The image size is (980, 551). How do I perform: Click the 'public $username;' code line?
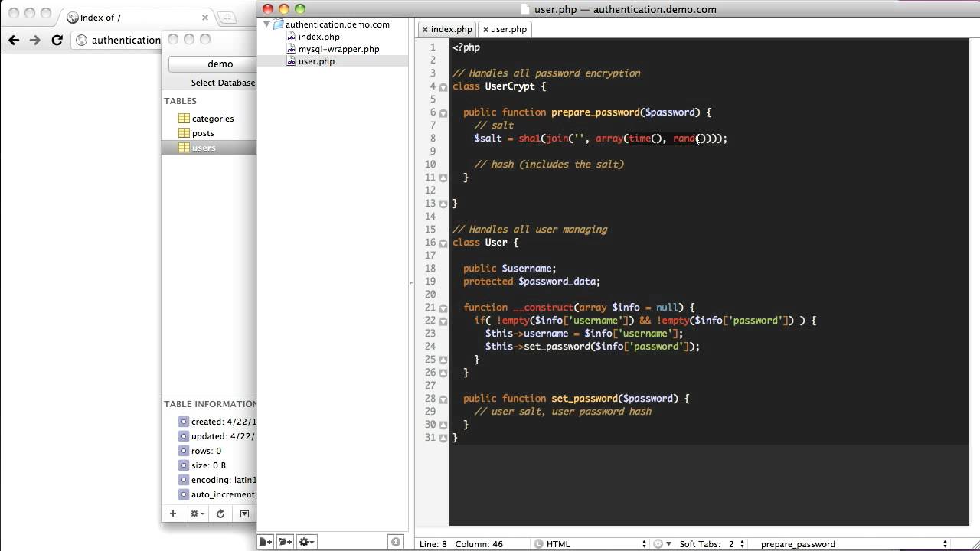pyautogui.click(x=509, y=269)
